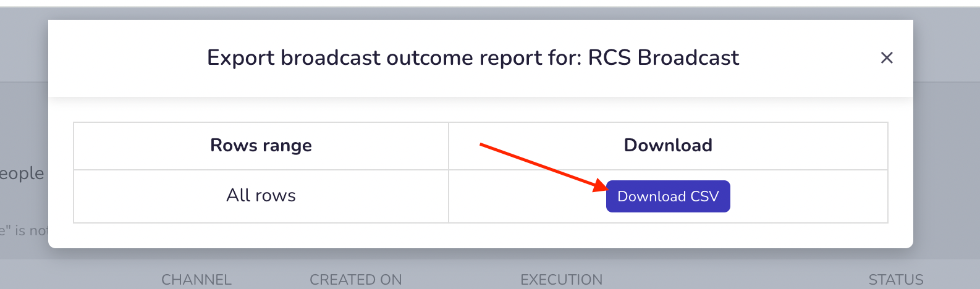Select the Download column header

(x=668, y=146)
